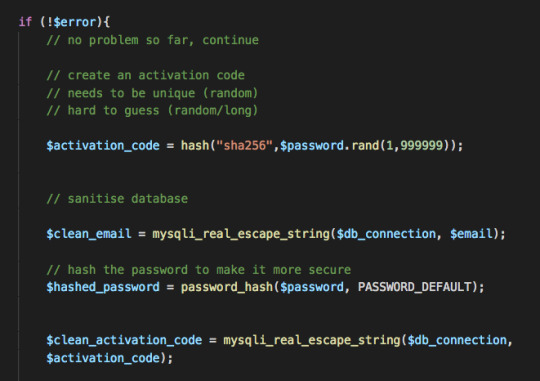This screenshot has height=381, width=540.
Task: Click the password_hash function name
Action: click(x=227, y=287)
